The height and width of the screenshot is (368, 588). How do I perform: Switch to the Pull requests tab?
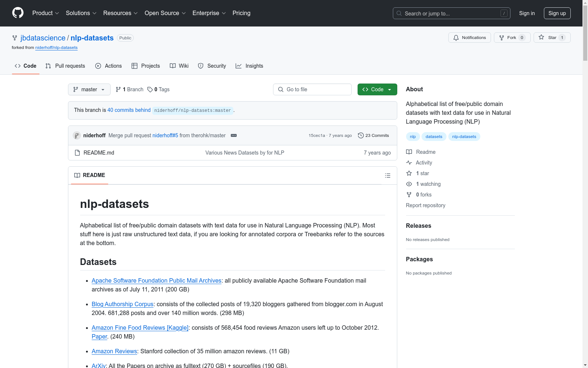coord(65,66)
